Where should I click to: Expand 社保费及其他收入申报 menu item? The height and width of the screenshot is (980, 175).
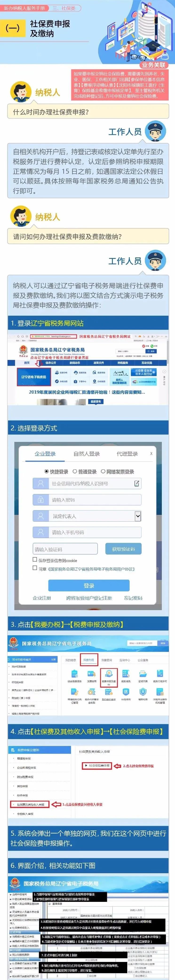point(30,804)
